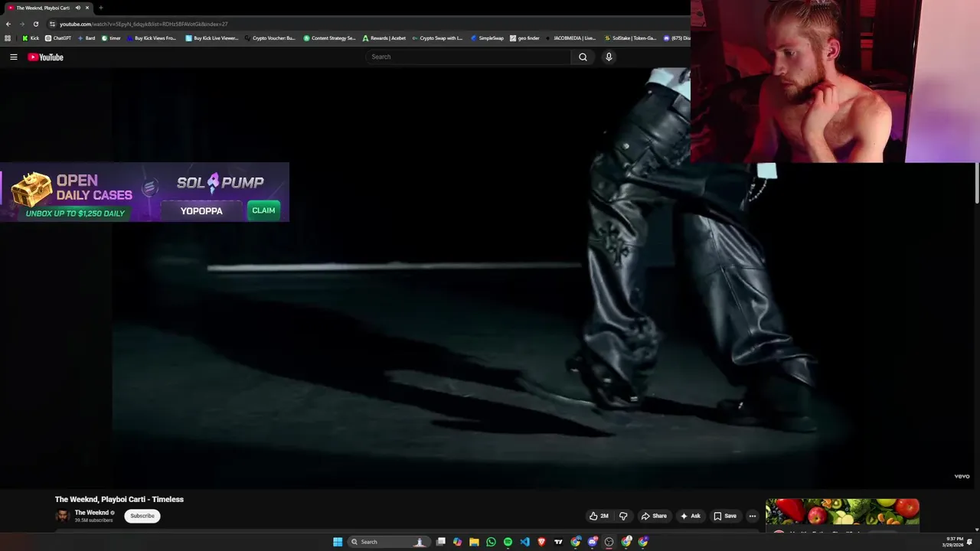
Task: Click the YouTube search input field
Action: [469, 57]
